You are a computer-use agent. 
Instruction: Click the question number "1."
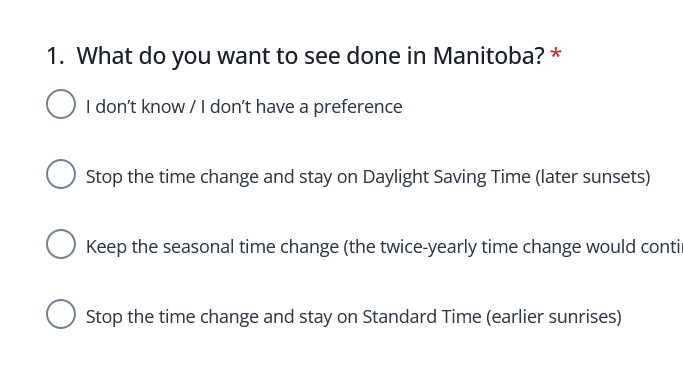(55, 56)
